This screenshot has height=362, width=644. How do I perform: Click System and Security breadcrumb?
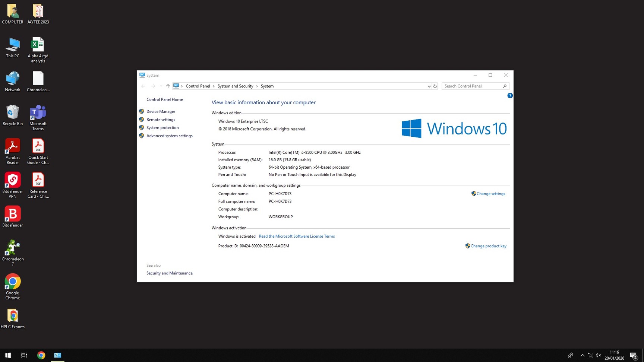pos(235,86)
